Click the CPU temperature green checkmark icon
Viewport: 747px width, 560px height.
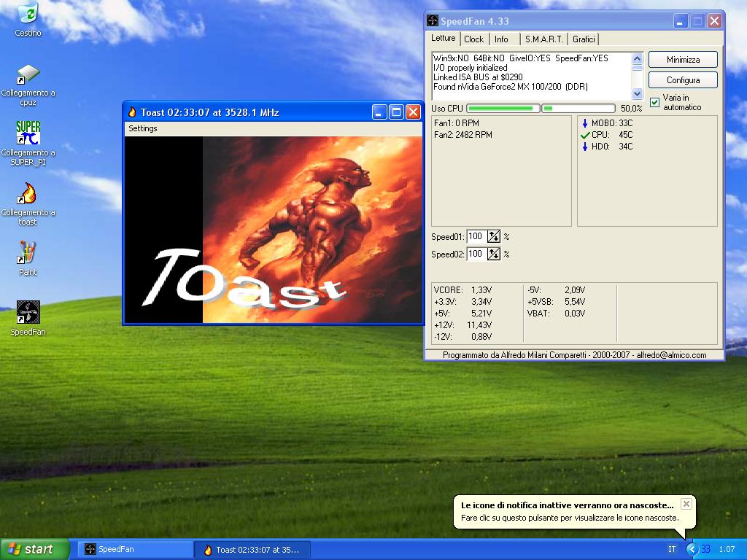pyautogui.click(x=585, y=135)
